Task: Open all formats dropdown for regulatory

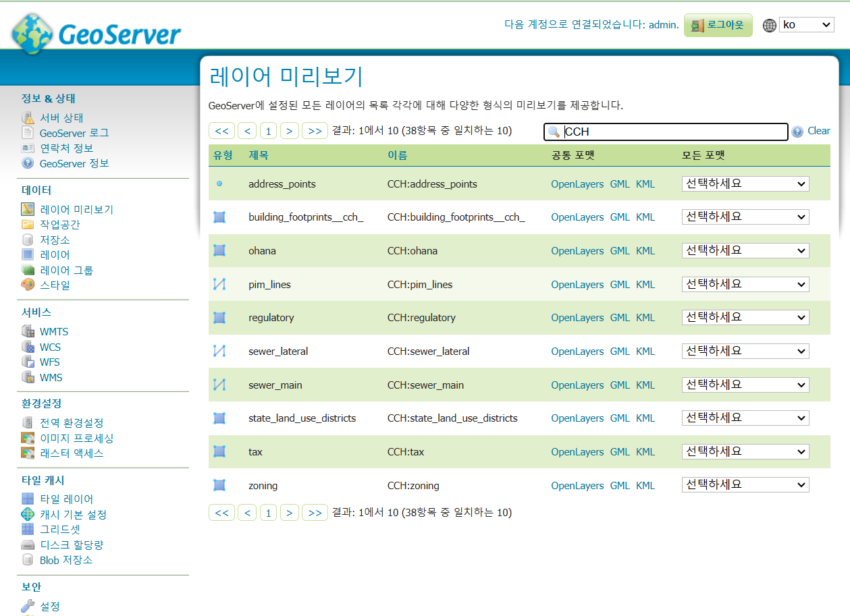Action: tap(745, 317)
